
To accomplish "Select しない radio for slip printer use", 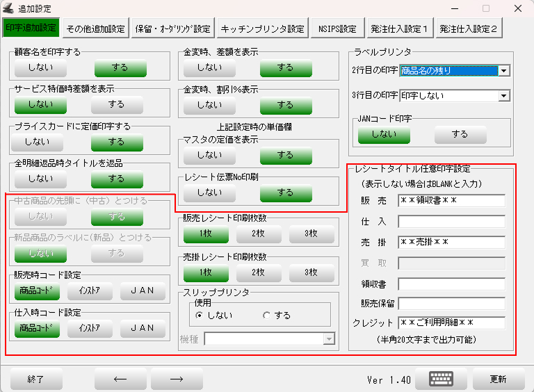I will (200, 315).
